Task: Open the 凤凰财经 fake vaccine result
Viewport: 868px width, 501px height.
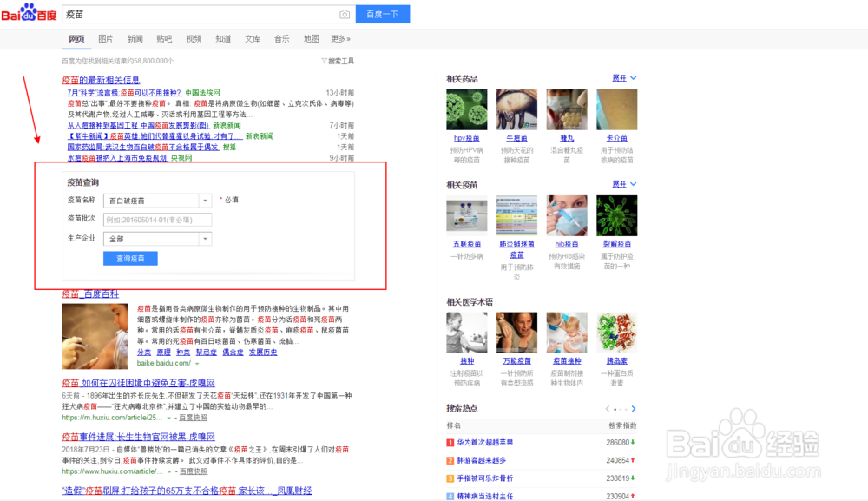Action: point(187,491)
